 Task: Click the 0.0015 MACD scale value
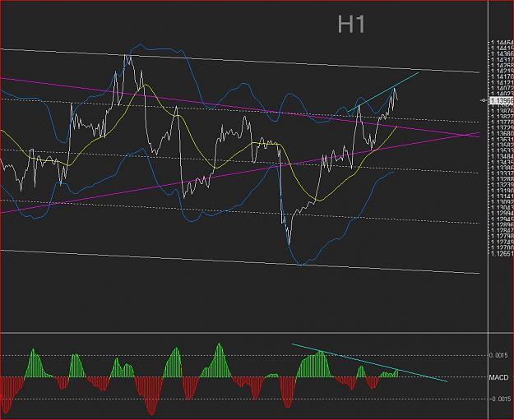[499, 355]
